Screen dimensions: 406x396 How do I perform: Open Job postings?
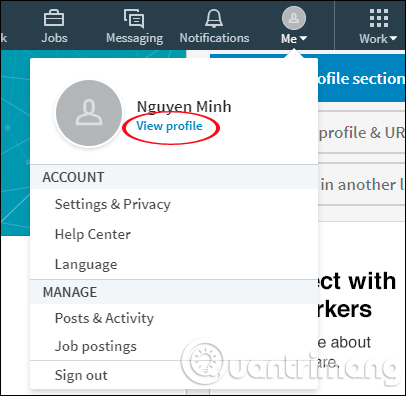tap(96, 347)
